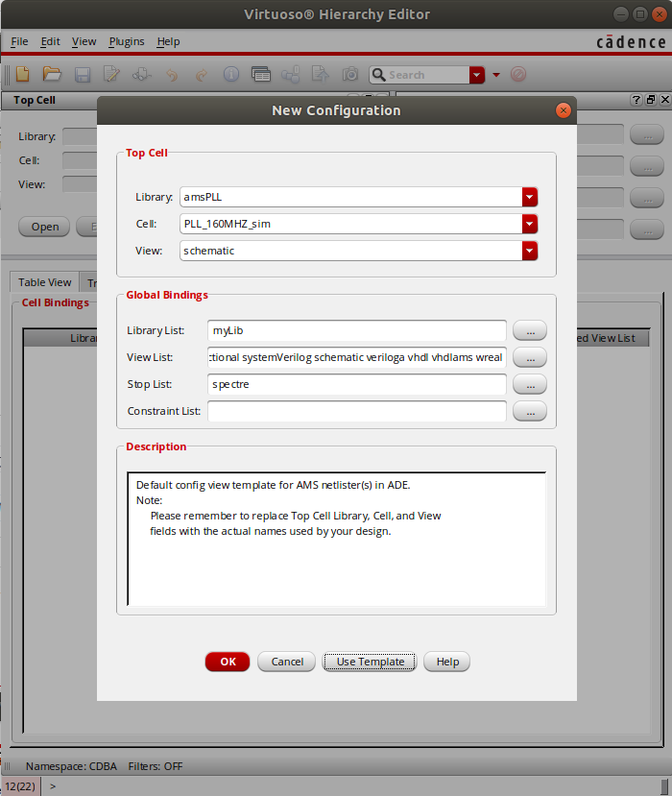Click the Use Template button
The height and width of the screenshot is (796, 672).
(370, 662)
